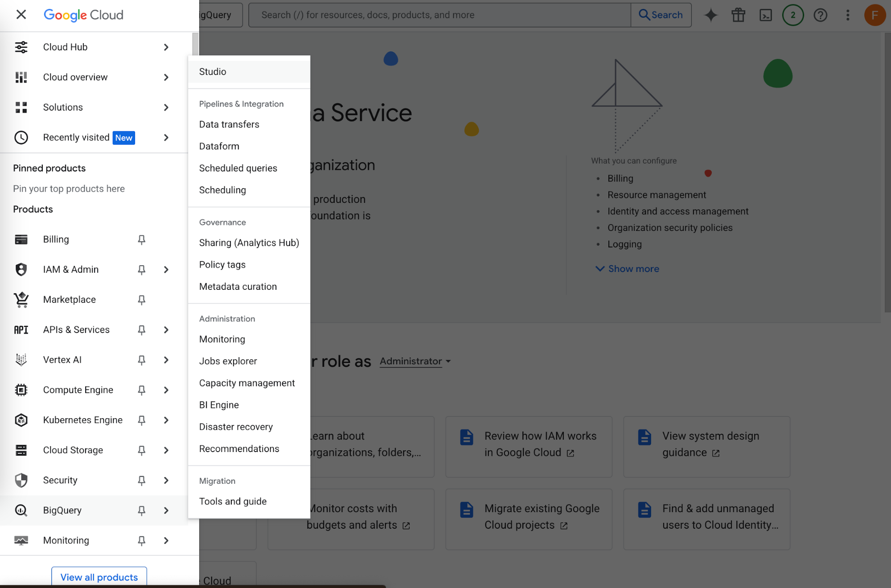Click the Compute Engine chip icon
Viewport: 891px width, 588px height.
pyautogui.click(x=21, y=390)
